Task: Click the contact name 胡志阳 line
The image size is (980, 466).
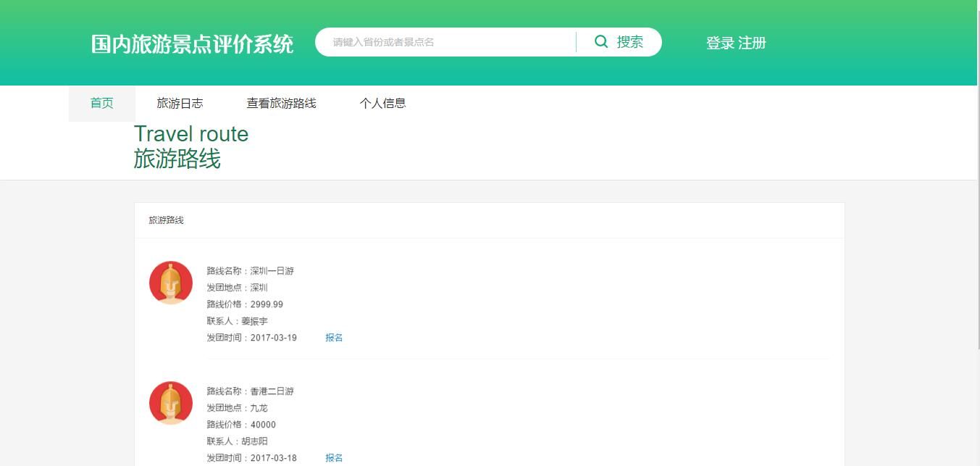Action: [x=238, y=441]
